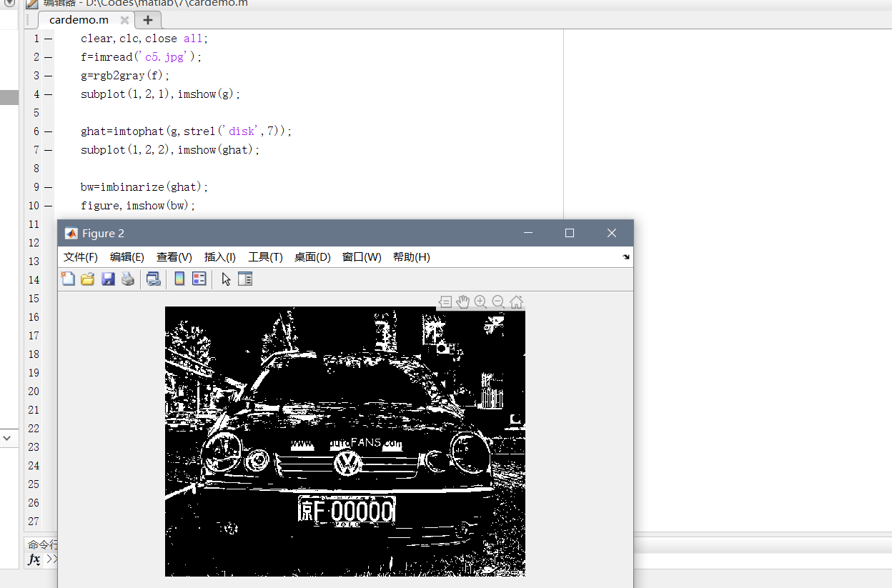Click line ghat=imtophat(g,strel('disk',7));
This screenshot has height=588, width=892.
pos(187,131)
